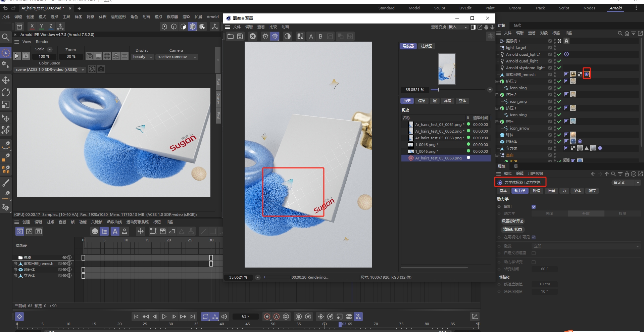Set the current render as compare image A

[x=311, y=36]
